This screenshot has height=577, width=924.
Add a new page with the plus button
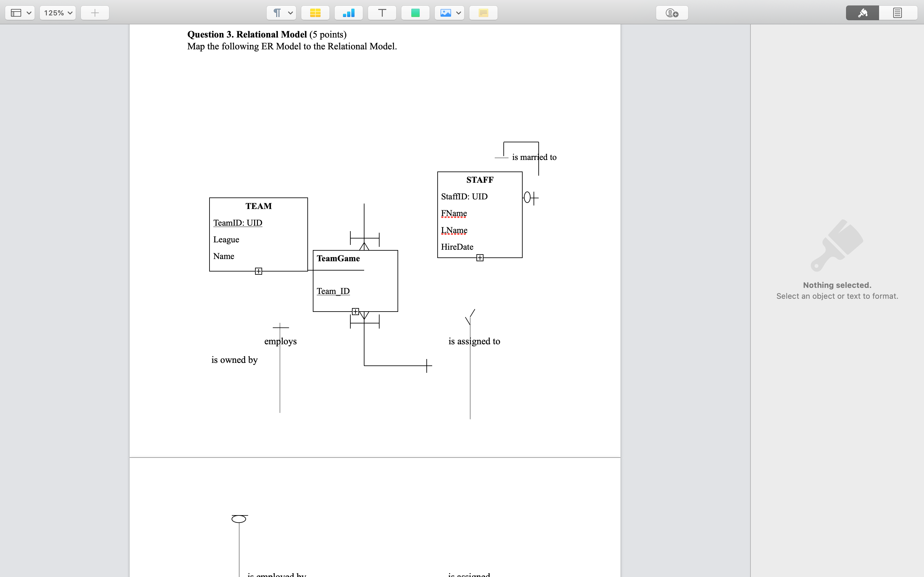pyautogui.click(x=94, y=13)
